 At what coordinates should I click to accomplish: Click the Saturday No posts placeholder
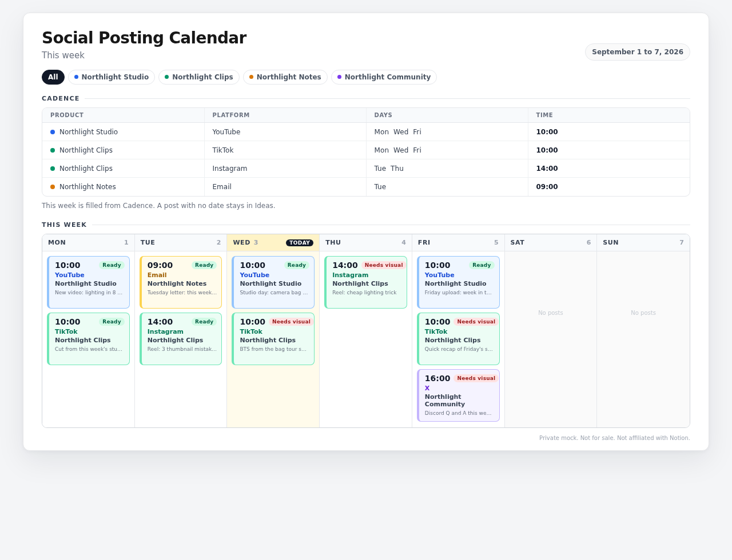pyautogui.click(x=551, y=313)
